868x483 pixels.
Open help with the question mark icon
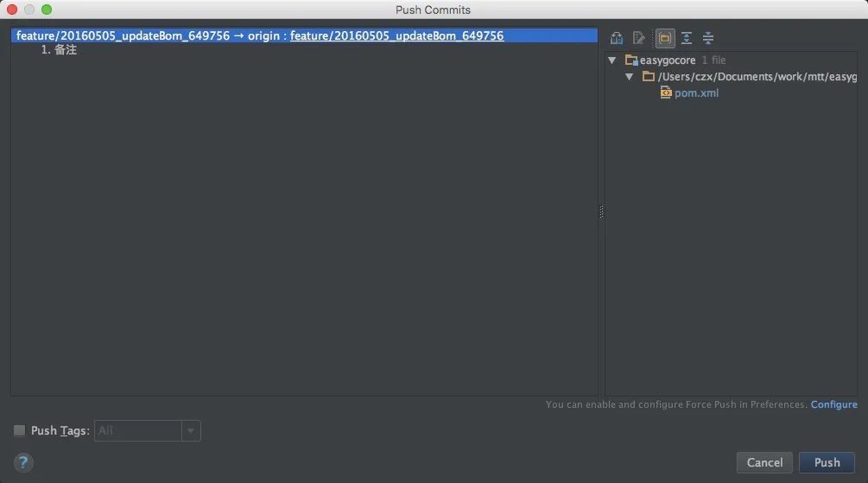[23, 462]
